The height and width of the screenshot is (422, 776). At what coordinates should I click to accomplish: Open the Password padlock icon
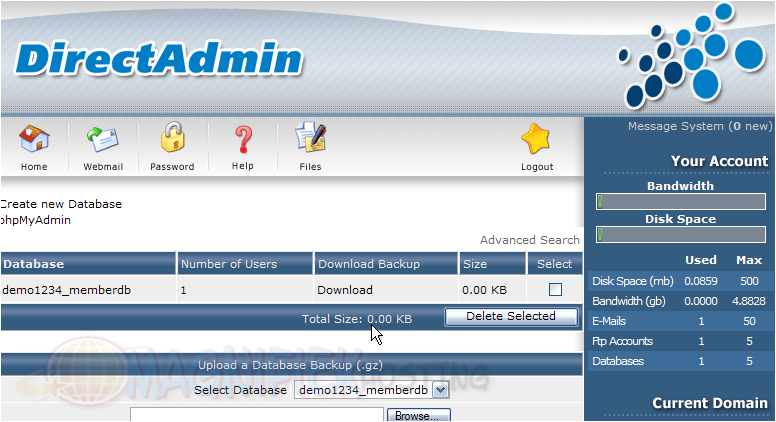coord(172,137)
